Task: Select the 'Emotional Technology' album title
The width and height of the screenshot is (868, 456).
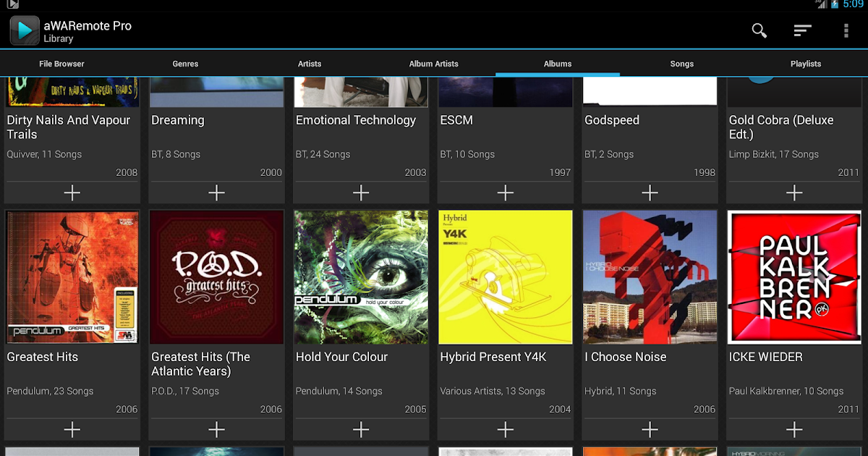Action: pos(356,120)
